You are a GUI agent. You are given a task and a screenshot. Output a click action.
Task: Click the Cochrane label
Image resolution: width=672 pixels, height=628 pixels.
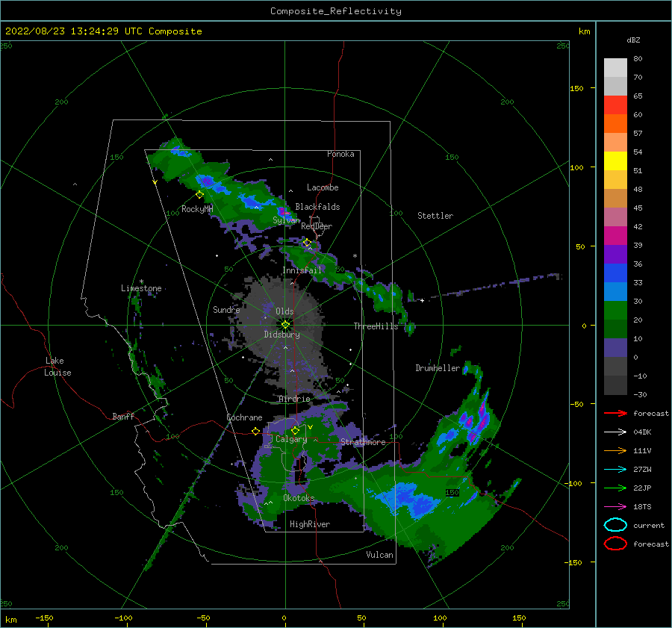coord(244,417)
